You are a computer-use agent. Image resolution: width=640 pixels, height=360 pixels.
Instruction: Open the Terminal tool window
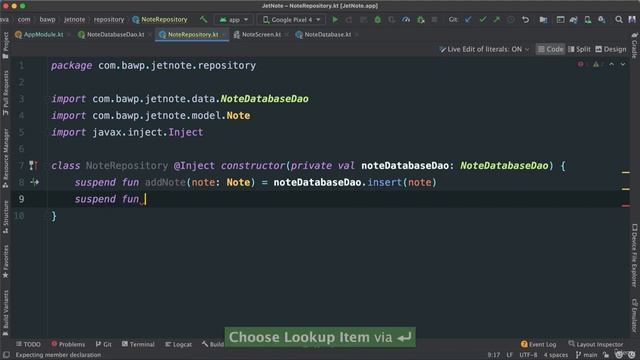tap(138, 344)
